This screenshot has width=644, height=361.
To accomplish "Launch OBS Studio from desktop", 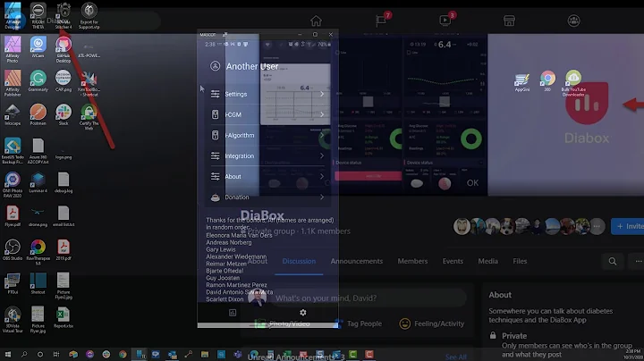I will point(13,250).
